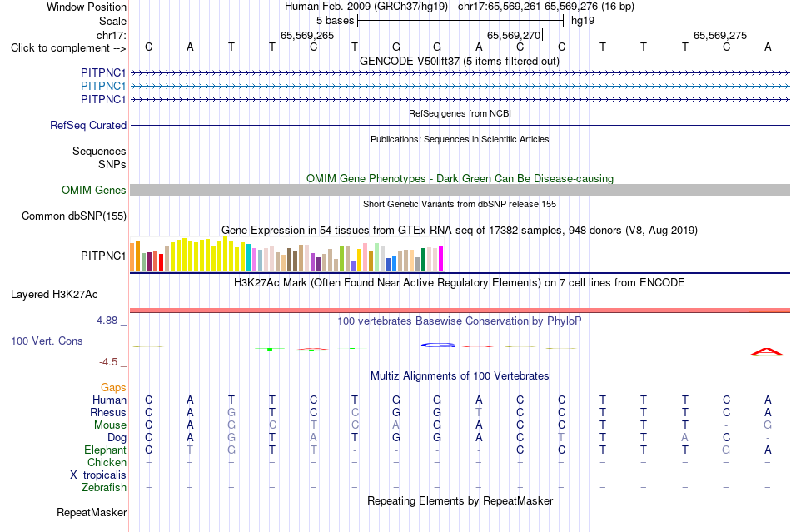Open the GTEx tissue expression bar chart
Screen dimensions: 791x532
286,255
